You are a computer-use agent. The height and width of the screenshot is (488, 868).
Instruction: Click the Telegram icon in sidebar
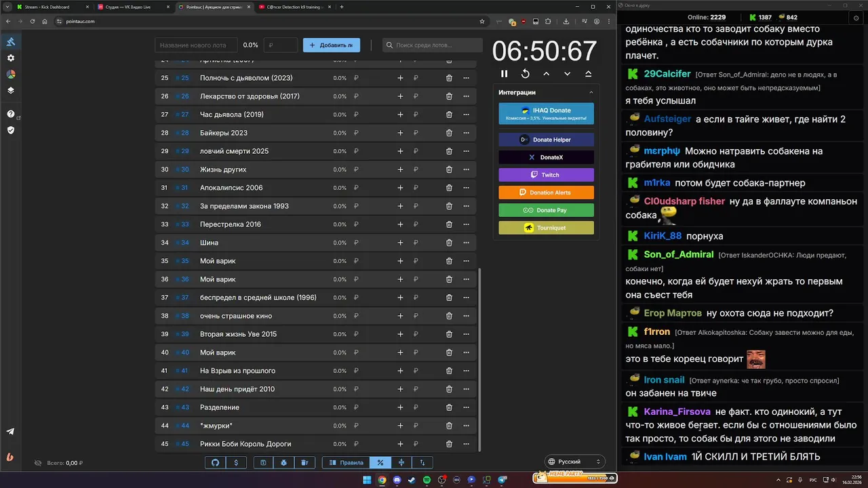pyautogui.click(x=10, y=431)
